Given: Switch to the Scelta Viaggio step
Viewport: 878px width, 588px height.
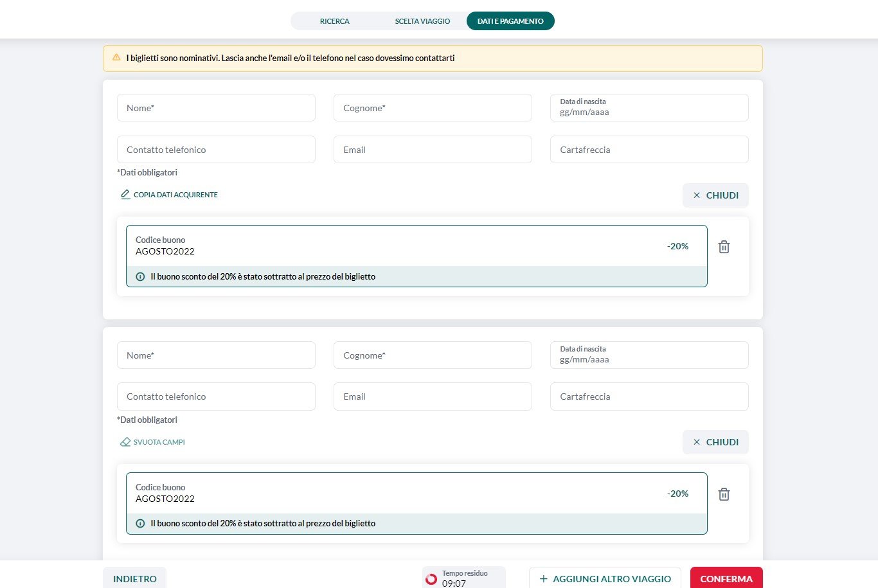Looking at the screenshot, I should [422, 21].
